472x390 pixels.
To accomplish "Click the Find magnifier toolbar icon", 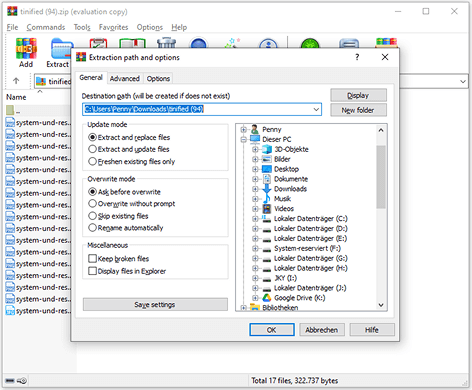I will click(x=198, y=43).
